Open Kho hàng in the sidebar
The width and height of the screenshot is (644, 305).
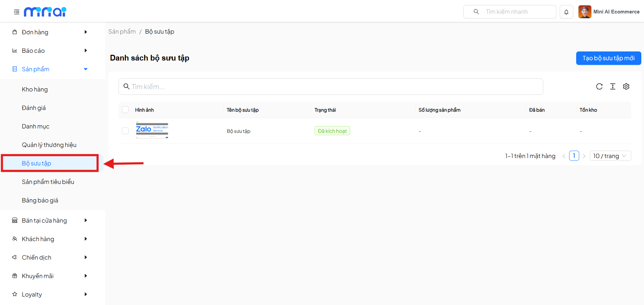click(35, 89)
